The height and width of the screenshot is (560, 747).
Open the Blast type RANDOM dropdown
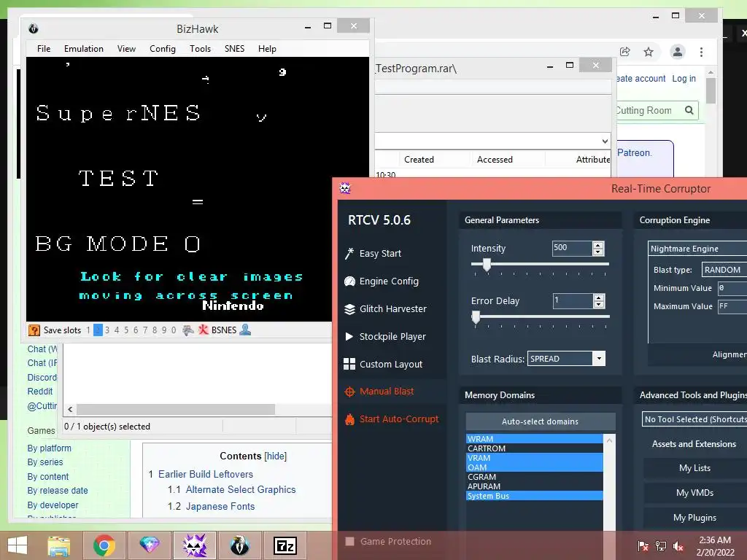click(724, 270)
